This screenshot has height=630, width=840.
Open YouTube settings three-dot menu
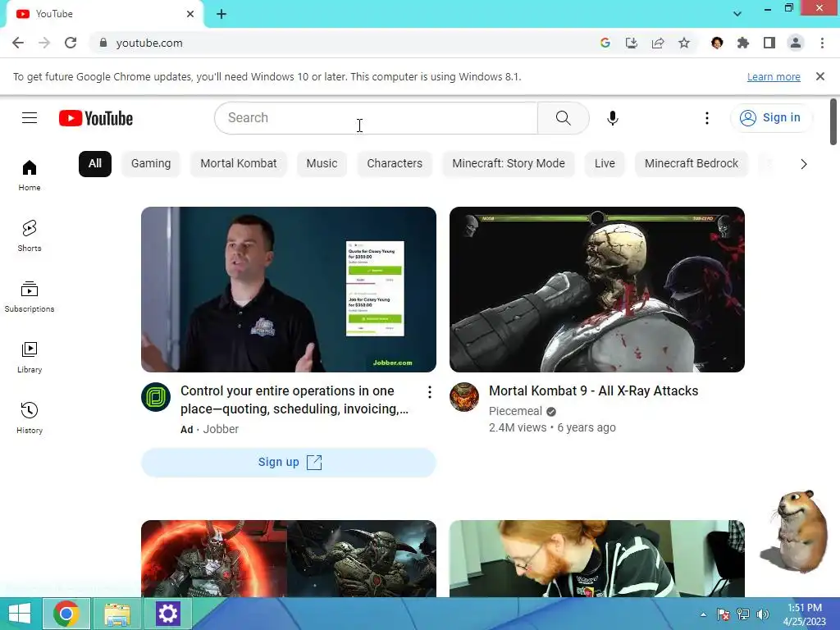(706, 118)
